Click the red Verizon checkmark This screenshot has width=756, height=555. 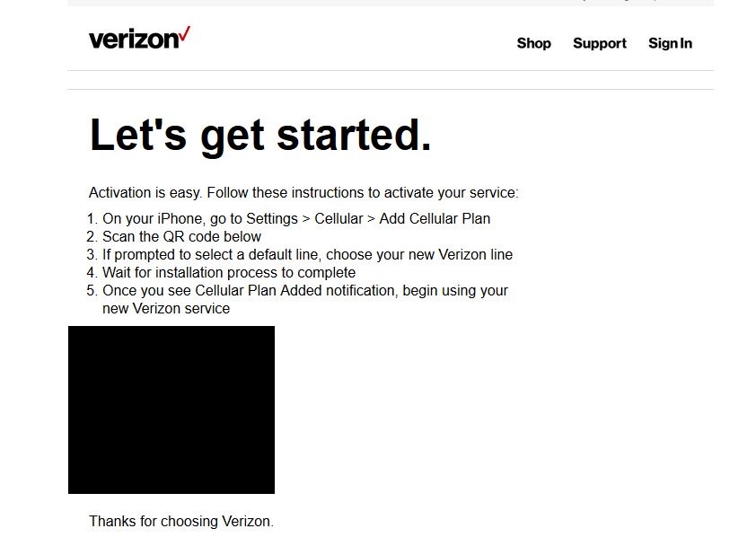(x=185, y=35)
